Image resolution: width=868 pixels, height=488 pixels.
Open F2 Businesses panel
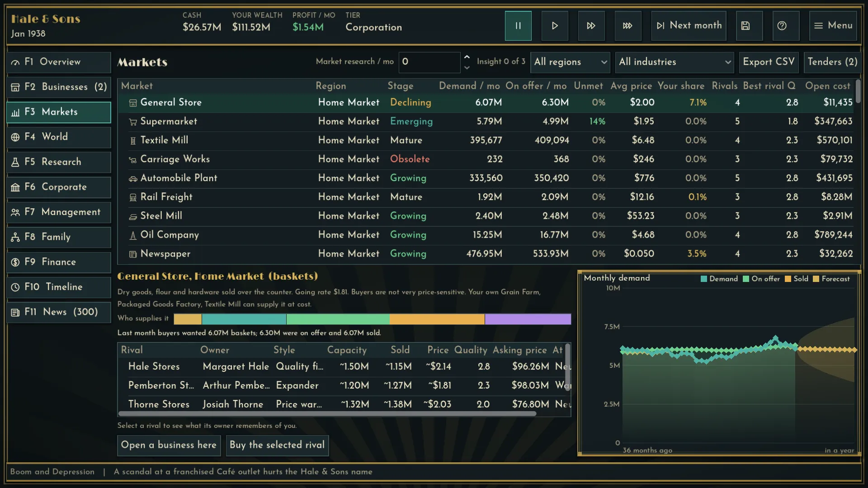click(59, 87)
